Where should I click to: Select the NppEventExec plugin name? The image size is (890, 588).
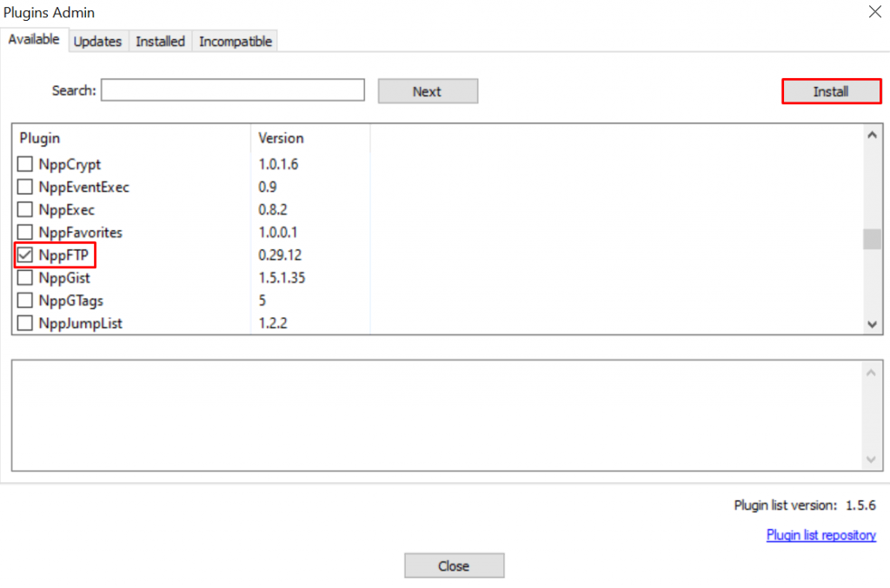(84, 187)
